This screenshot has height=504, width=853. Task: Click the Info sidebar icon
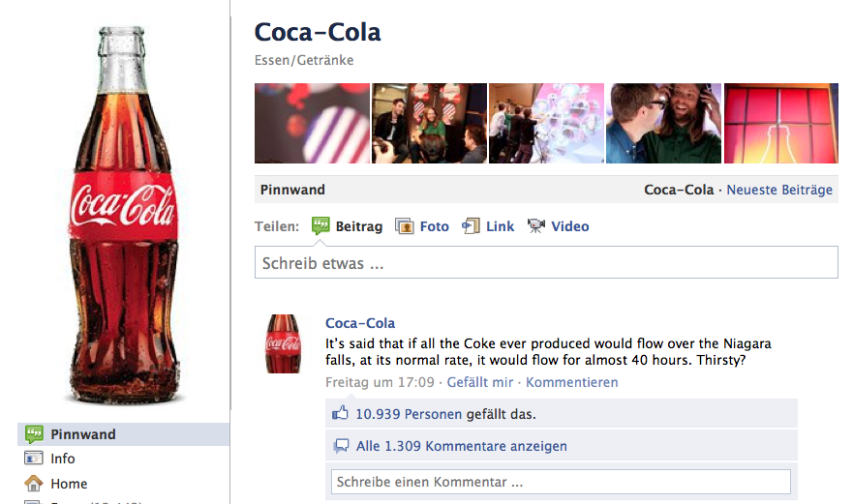pyautogui.click(x=34, y=458)
